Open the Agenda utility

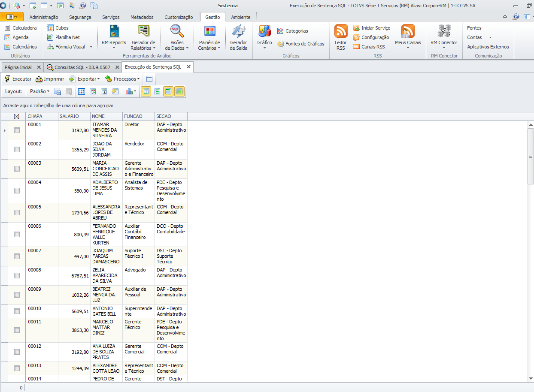[x=16, y=37]
